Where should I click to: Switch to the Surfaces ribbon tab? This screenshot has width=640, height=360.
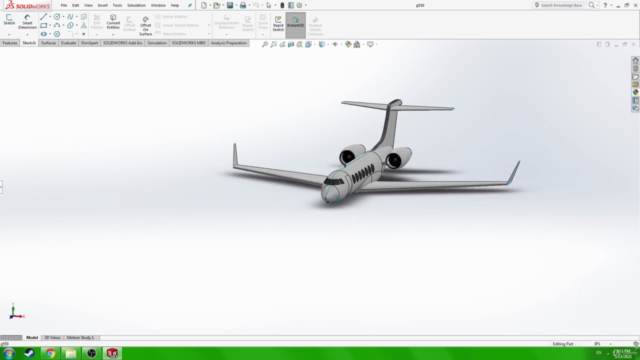click(48, 43)
